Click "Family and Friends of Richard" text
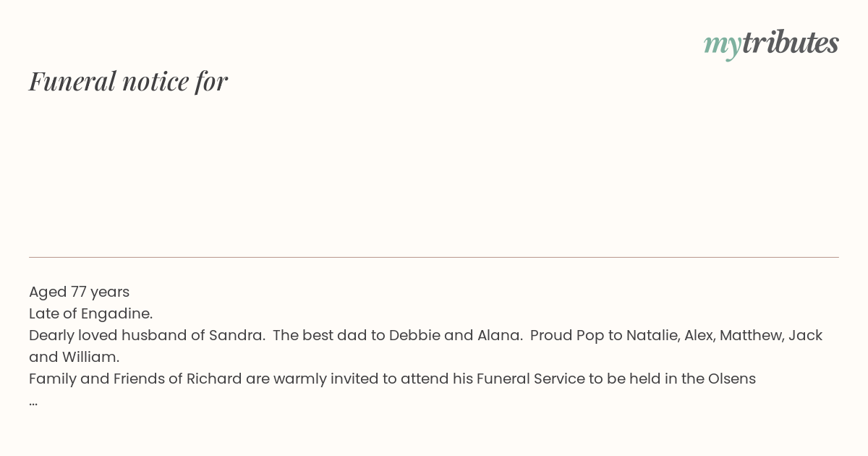 coord(135,379)
